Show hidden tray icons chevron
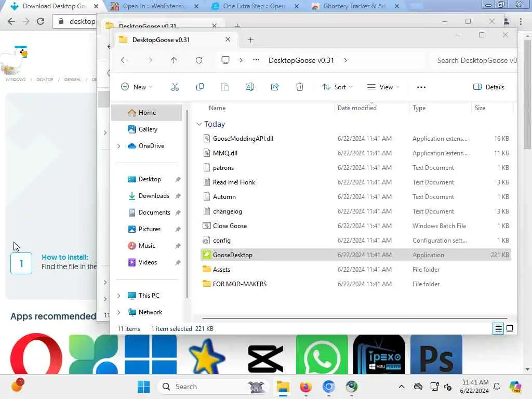The width and height of the screenshot is (532, 399). [x=402, y=387]
